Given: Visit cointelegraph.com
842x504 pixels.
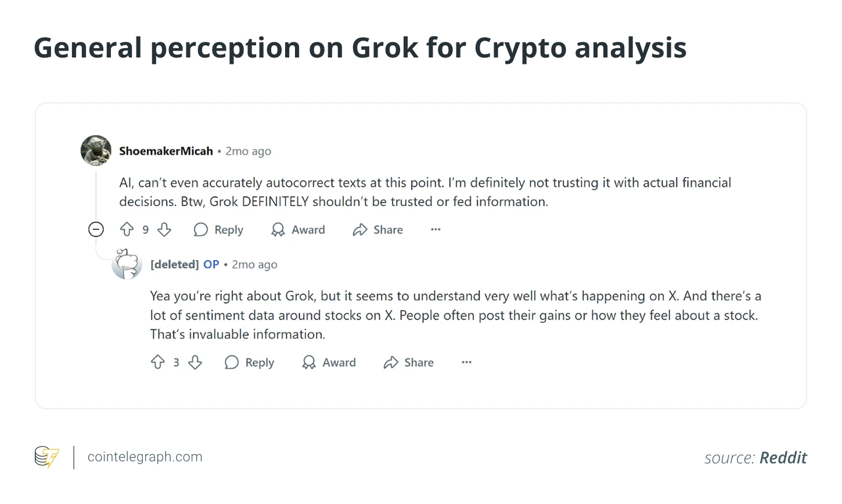Looking at the screenshot, I should tap(145, 456).
